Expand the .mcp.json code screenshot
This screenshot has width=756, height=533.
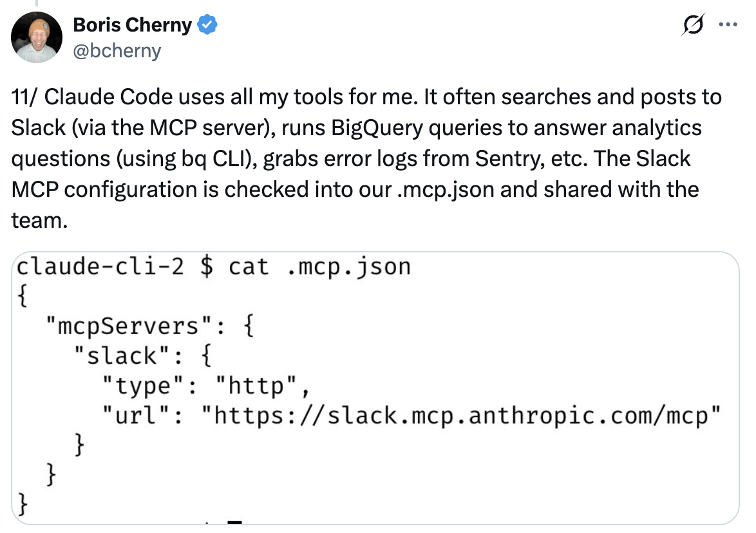[x=378, y=386]
